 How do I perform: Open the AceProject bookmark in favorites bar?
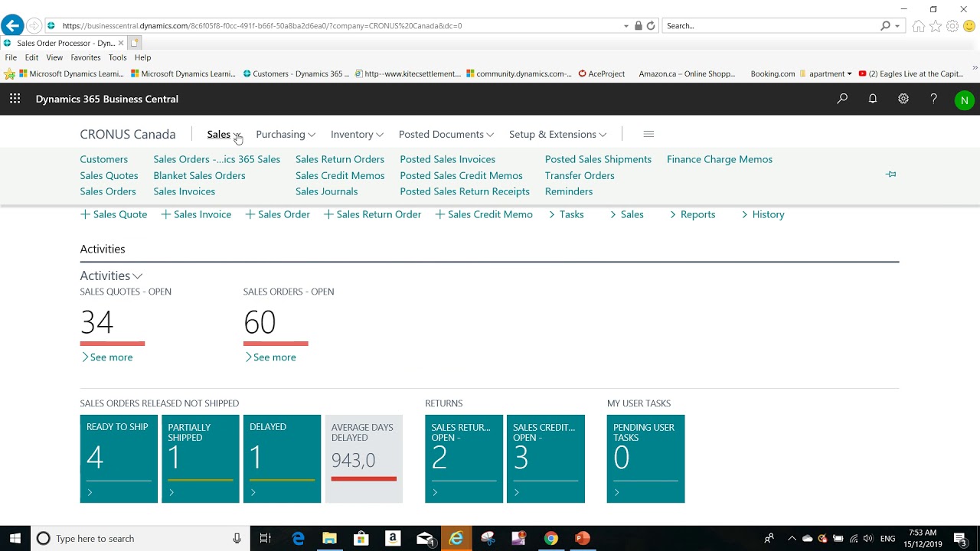click(602, 74)
